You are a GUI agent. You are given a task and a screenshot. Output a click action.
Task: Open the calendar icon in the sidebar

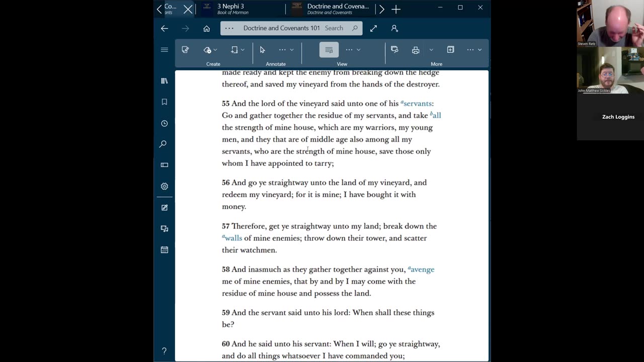pyautogui.click(x=164, y=249)
